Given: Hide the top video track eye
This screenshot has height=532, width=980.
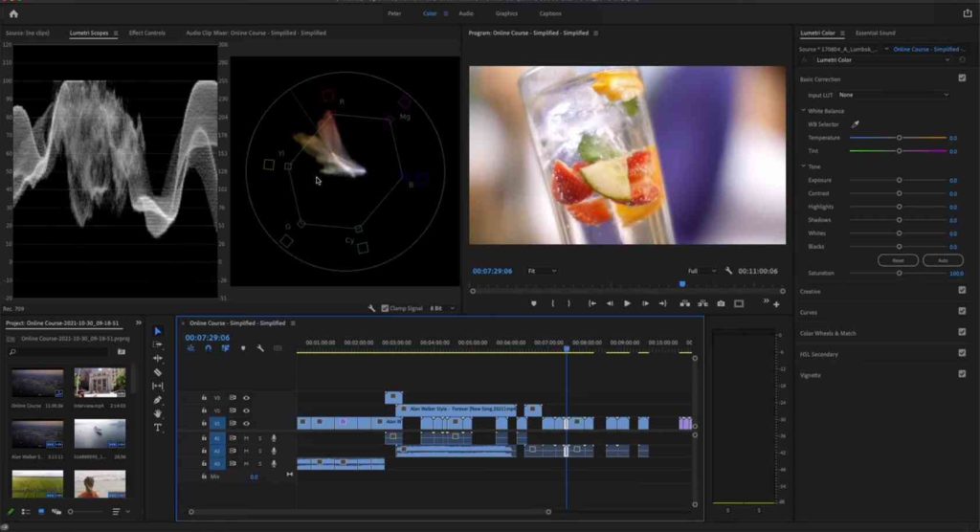Looking at the screenshot, I should 246,398.
